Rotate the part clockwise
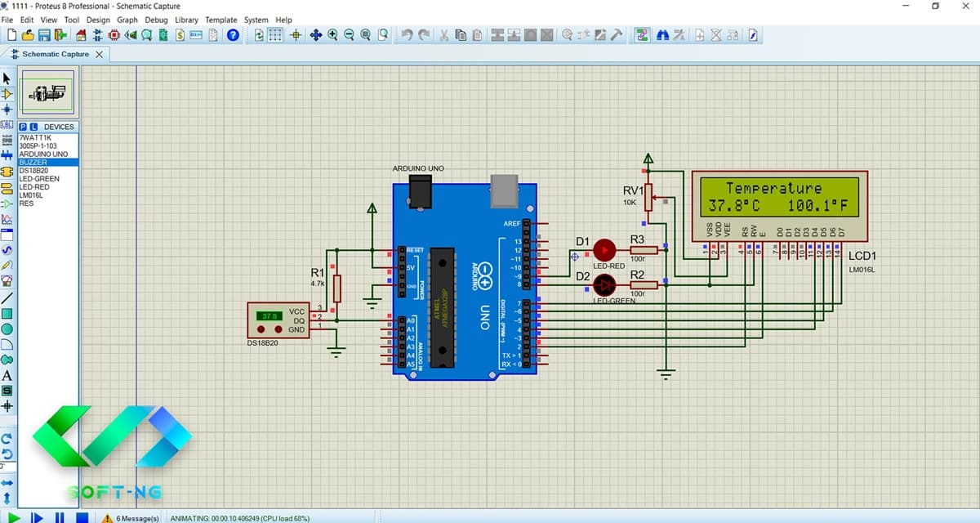 [x=7, y=439]
